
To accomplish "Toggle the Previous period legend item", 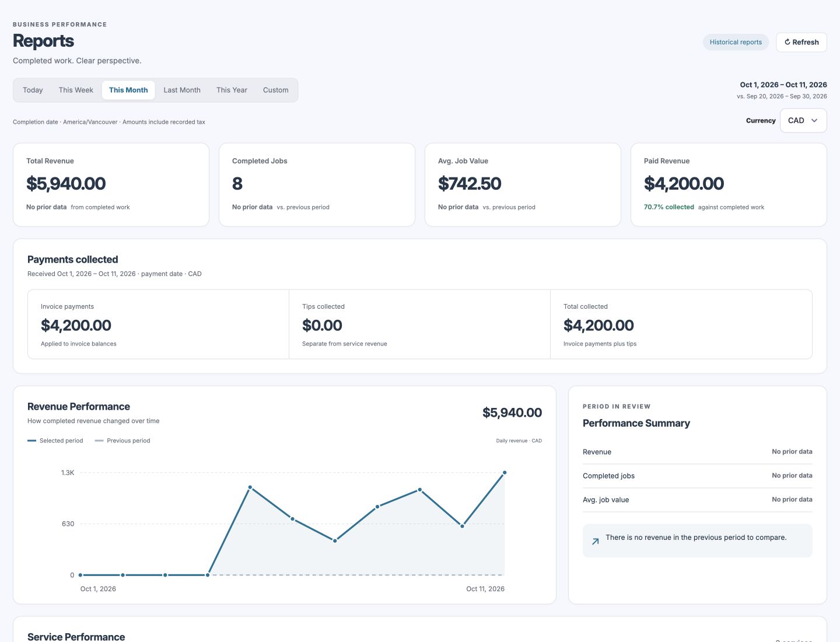I will tap(123, 441).
